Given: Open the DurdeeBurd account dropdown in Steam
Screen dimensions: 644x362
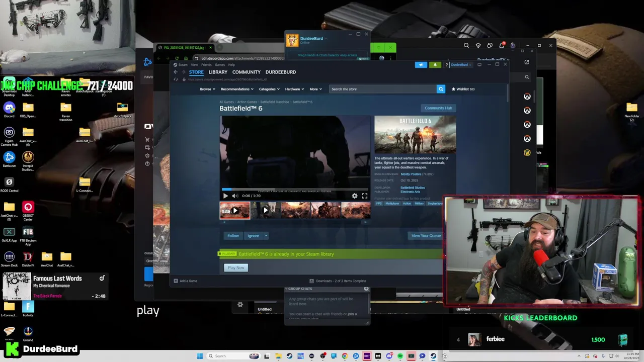Looking at the screenshot, I should point(461,64).
